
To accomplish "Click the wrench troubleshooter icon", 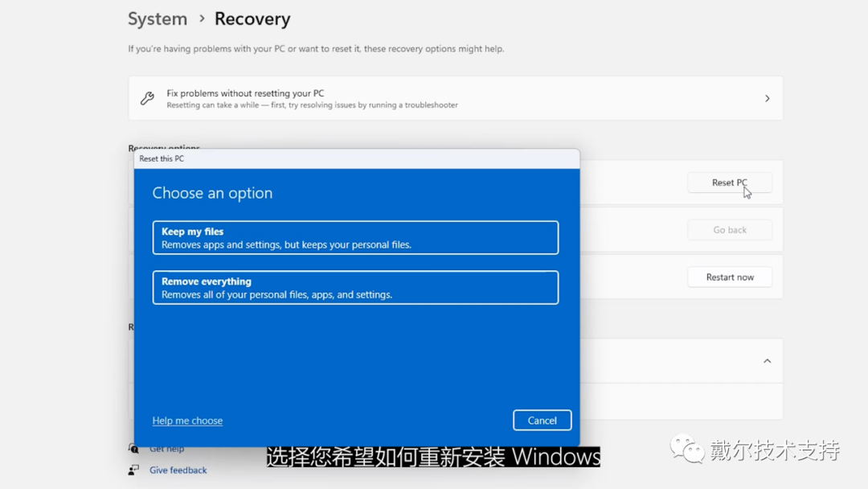I will click(x=147, y=98).
